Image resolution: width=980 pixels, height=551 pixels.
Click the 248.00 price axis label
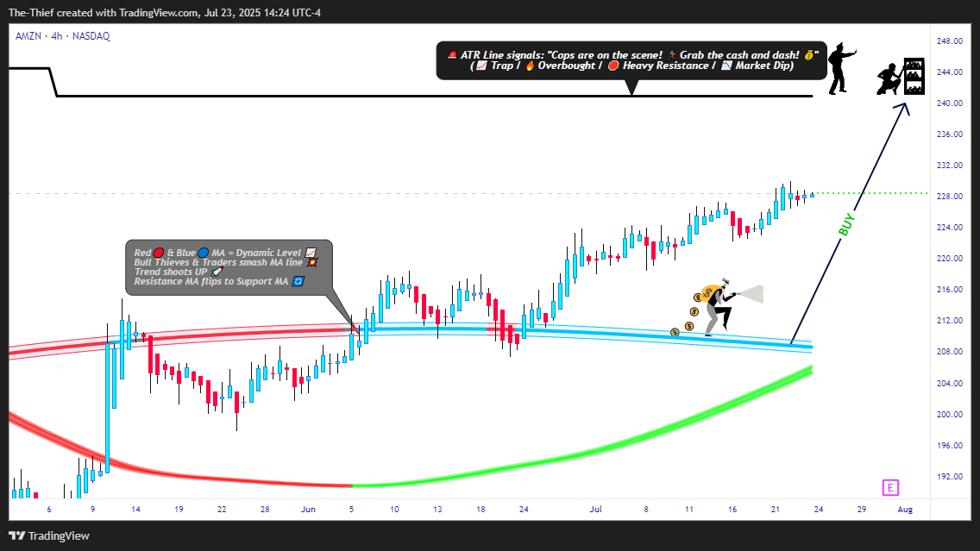949,41
